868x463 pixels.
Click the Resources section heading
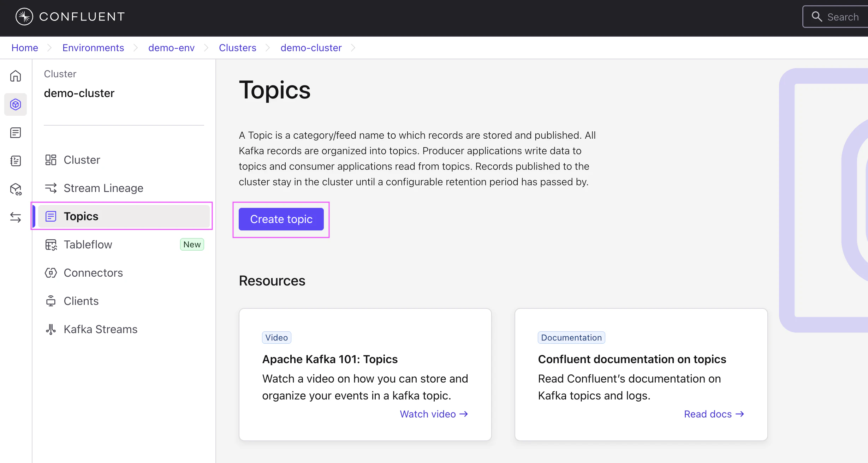pyautogui.click(x=272, y=281)
